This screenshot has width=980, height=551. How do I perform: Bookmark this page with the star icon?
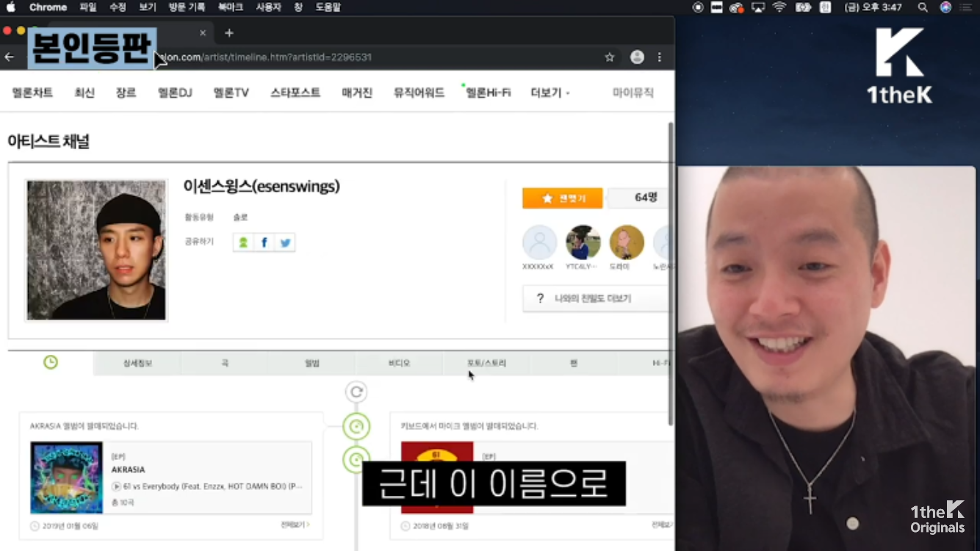click(610, 57)
